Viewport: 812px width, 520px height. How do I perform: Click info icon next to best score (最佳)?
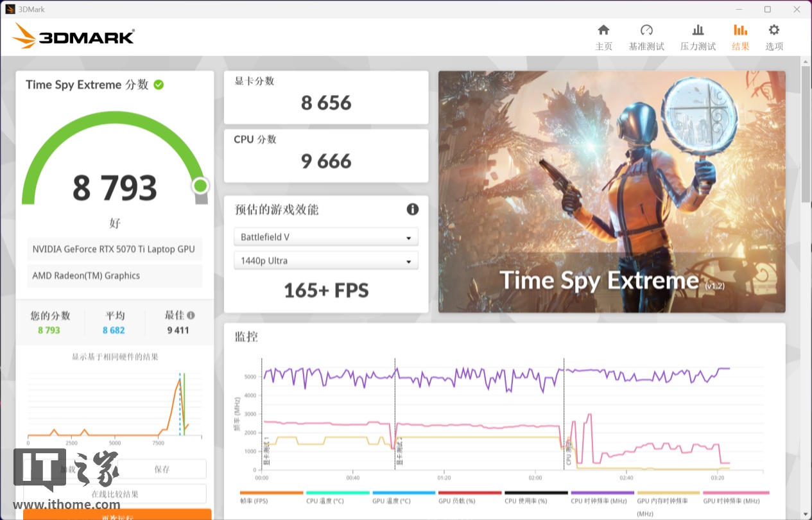tap(191, 315)
